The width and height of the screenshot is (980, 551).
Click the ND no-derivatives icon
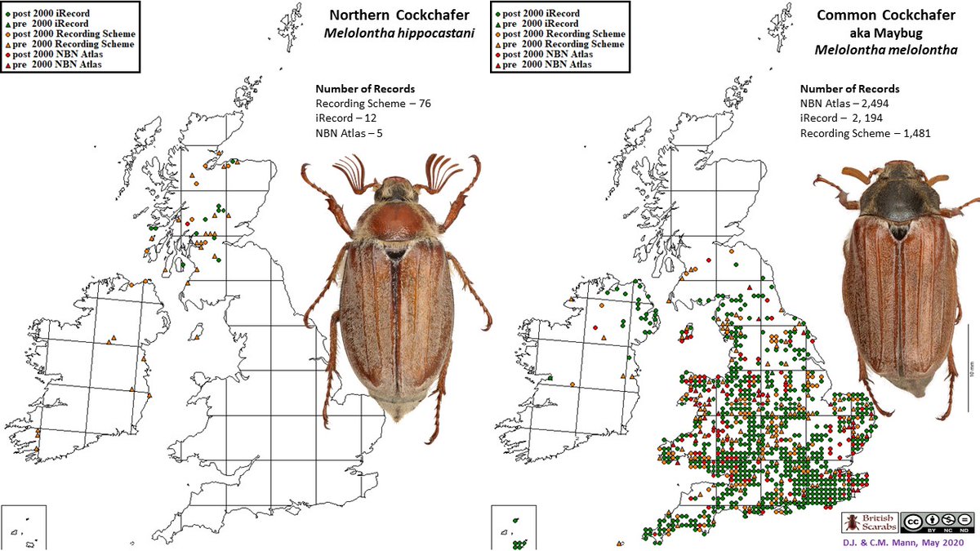point(965,520)
